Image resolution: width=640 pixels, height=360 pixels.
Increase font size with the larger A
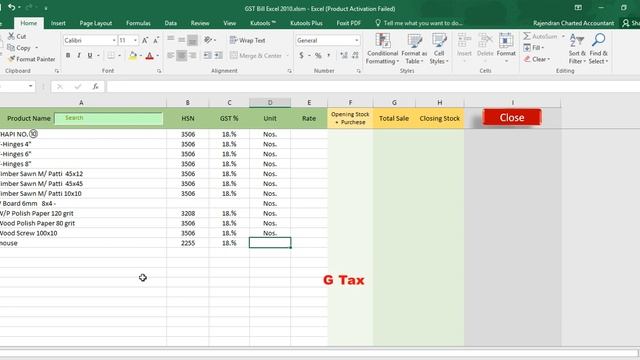tap(145, 40)
